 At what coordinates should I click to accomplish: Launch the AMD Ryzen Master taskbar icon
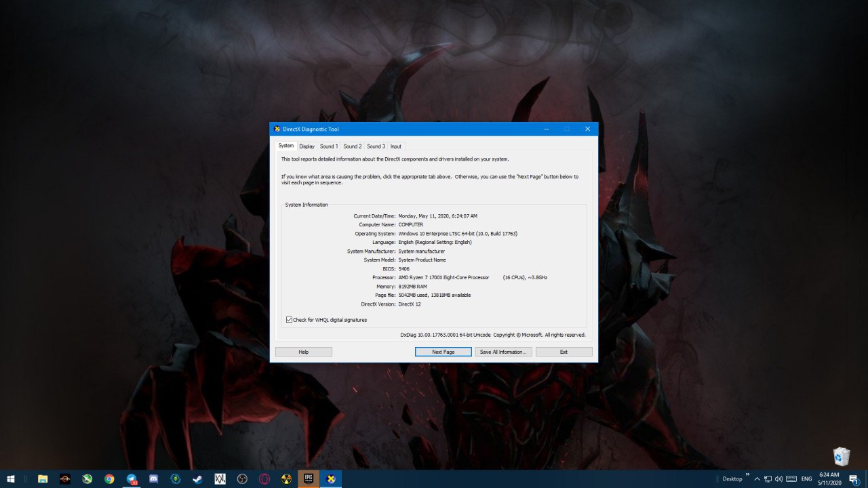point(65,479)
